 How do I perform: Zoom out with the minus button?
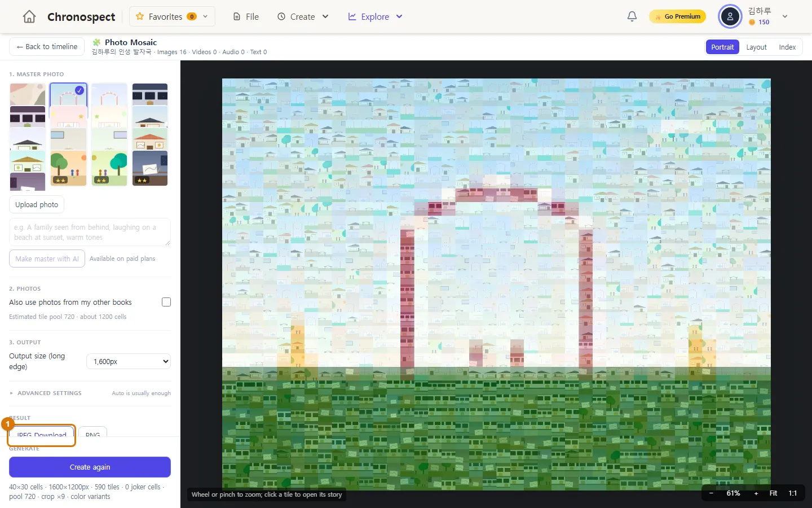(x=711, y=493)
